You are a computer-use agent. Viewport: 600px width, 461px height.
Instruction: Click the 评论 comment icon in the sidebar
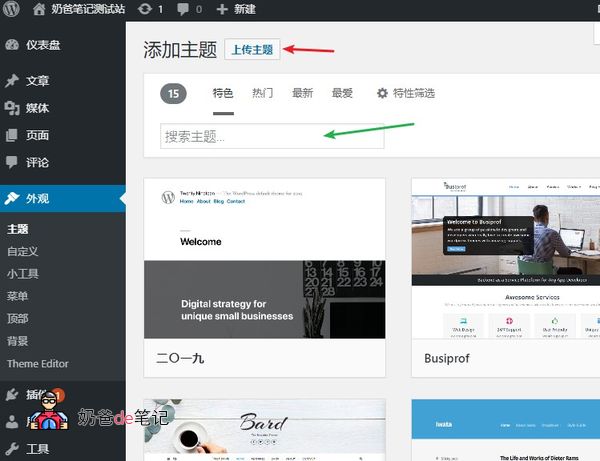click(12, 162)
